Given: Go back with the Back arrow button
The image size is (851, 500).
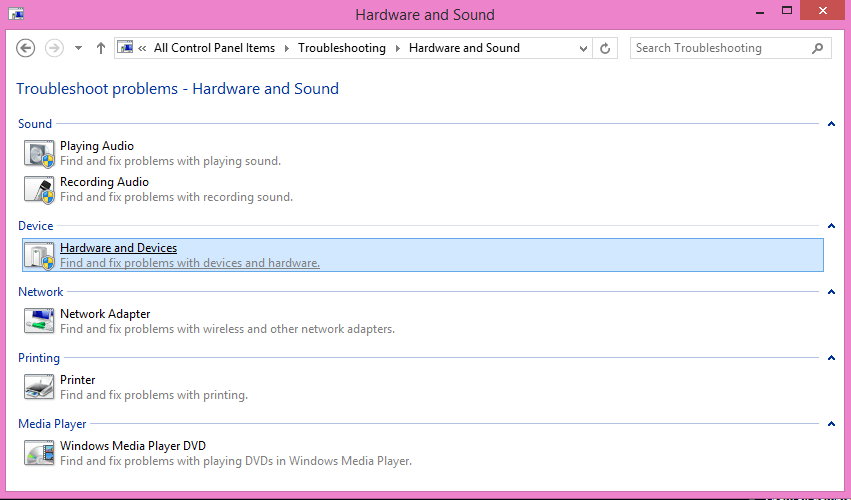Looking at the screenshot, I should 26,48.
